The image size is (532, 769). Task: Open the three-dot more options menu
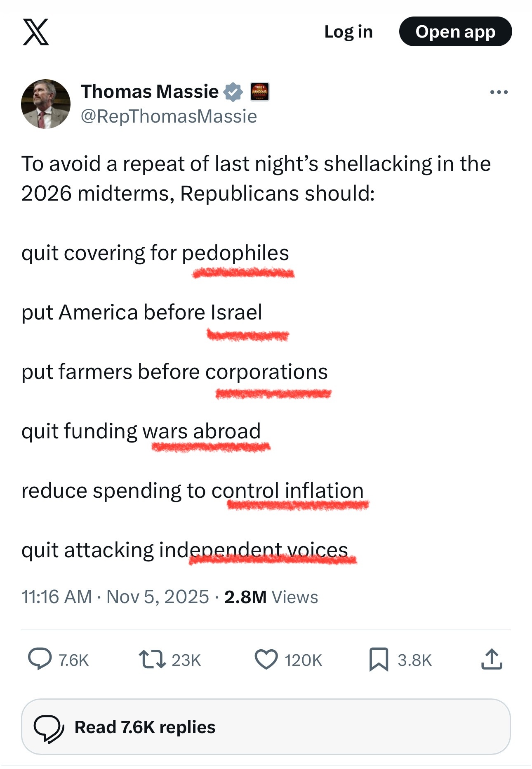tap(499, 92)
